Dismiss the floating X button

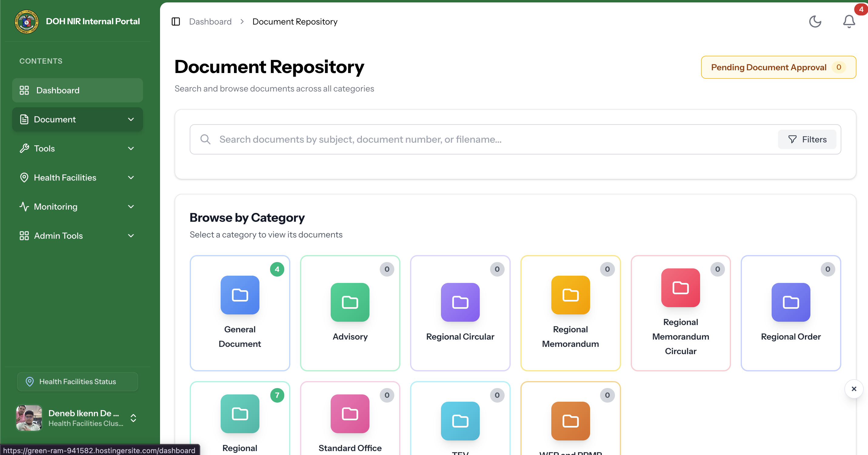pos(854,389)
